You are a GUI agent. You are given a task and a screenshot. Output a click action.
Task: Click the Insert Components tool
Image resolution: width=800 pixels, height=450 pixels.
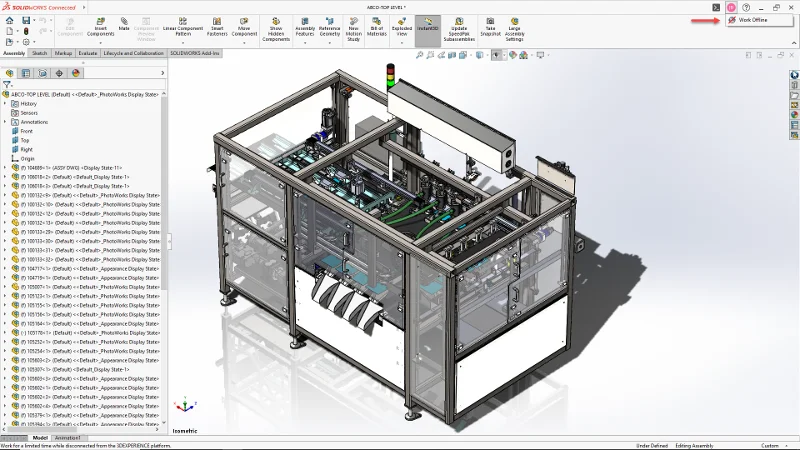[x=100, y=29]
